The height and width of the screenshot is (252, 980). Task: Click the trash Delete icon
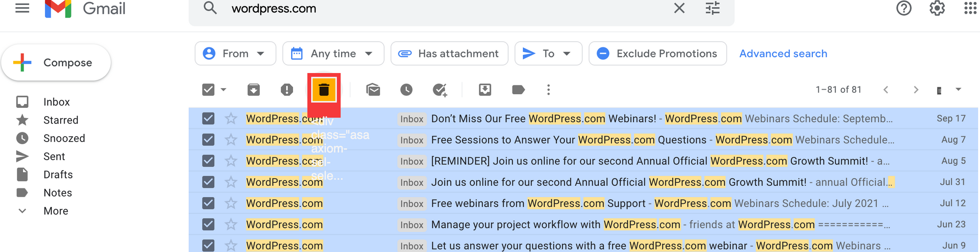point(323,90)
